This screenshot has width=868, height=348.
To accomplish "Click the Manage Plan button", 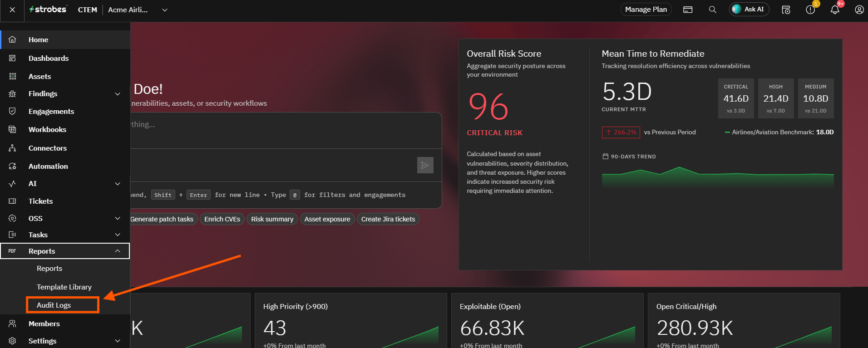I will point(646,10).
